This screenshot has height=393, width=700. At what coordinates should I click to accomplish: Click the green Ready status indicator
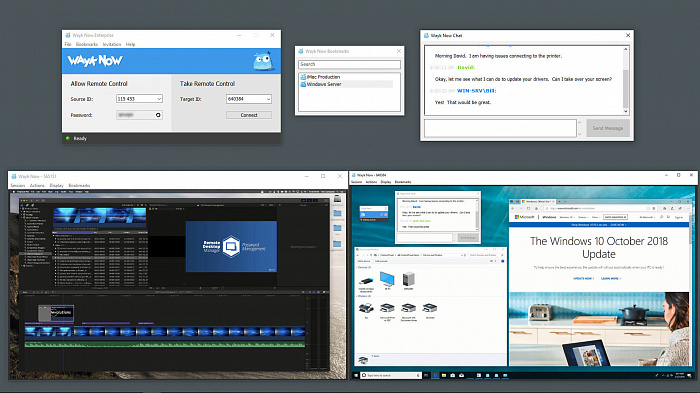68,138
